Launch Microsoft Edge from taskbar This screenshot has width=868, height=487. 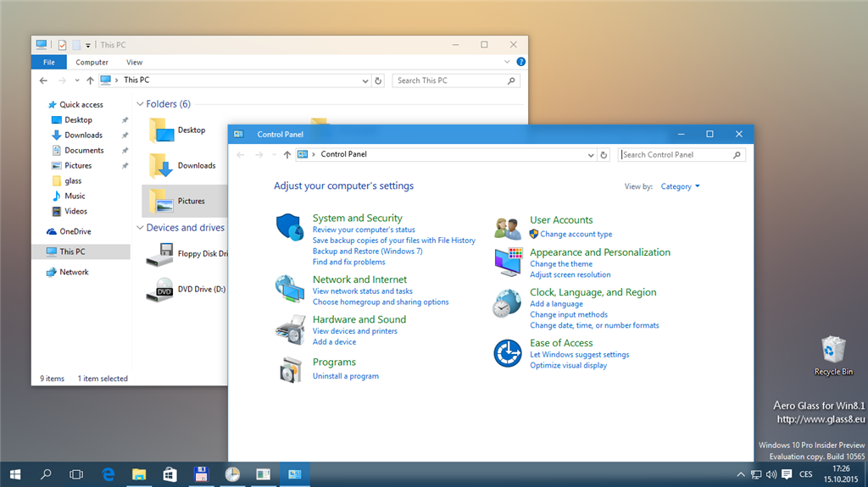point(108,474)
